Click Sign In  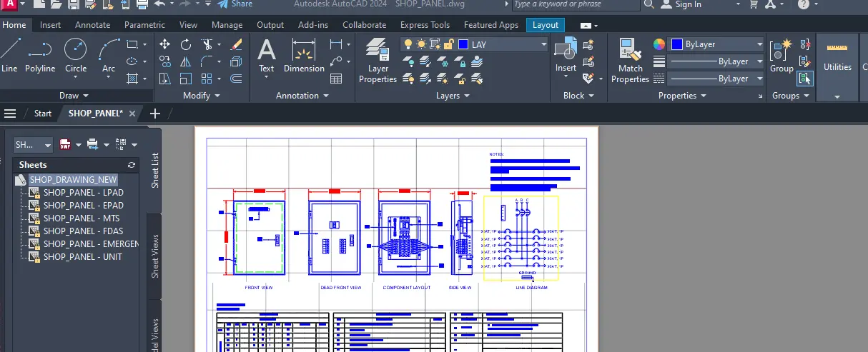coord(681,4)
